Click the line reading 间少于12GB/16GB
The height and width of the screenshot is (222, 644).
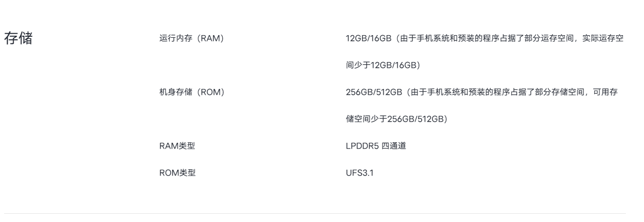coord(383,66)
